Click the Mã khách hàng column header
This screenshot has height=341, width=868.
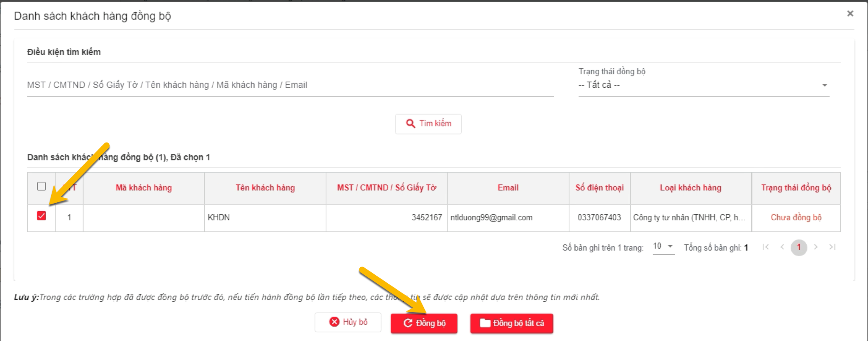coord(144,188)
